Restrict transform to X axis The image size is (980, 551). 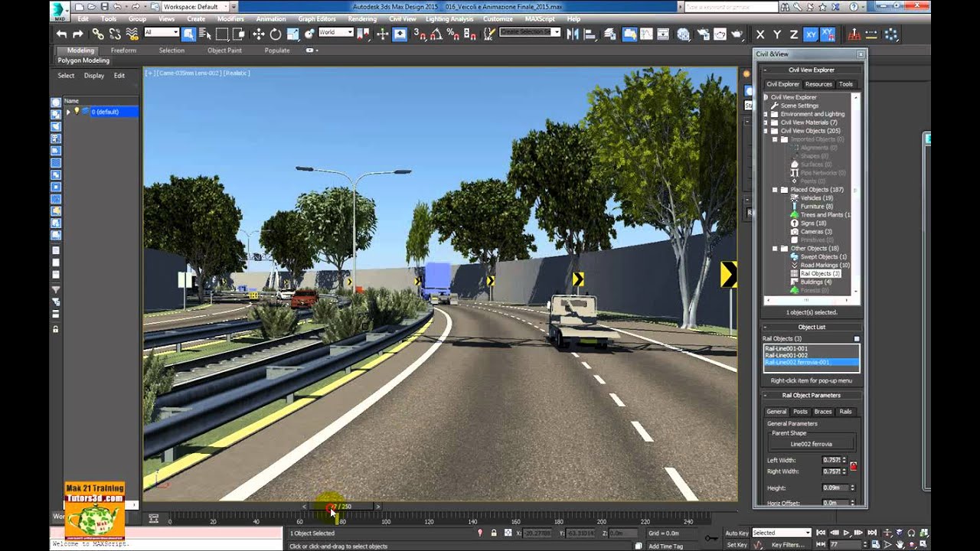click(760, 34)
